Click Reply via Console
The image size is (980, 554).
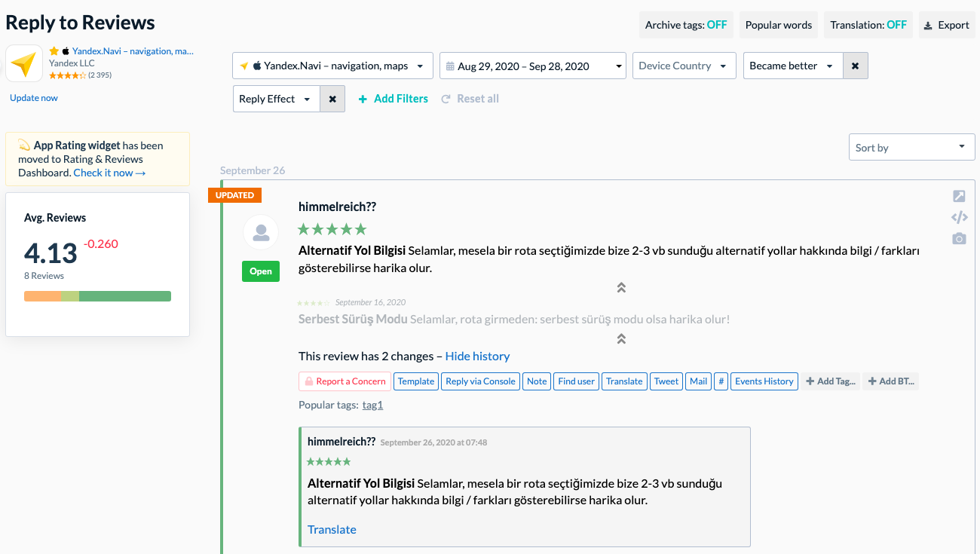(480, 381)
